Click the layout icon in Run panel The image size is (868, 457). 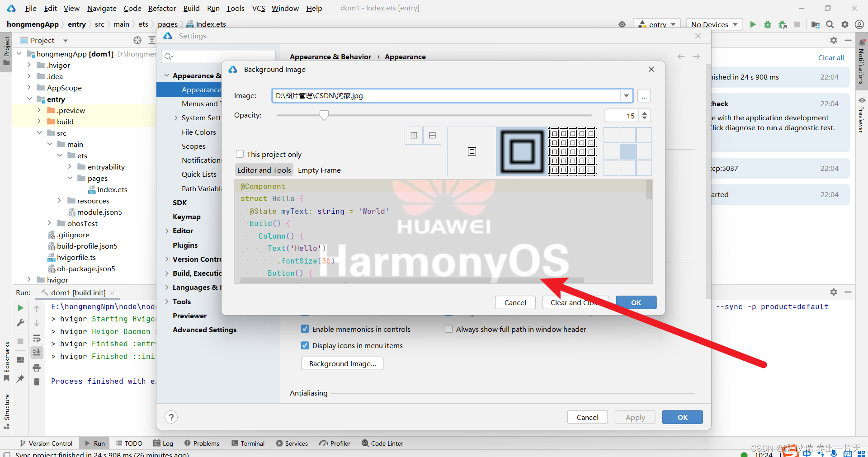click(x=20, y=360)
